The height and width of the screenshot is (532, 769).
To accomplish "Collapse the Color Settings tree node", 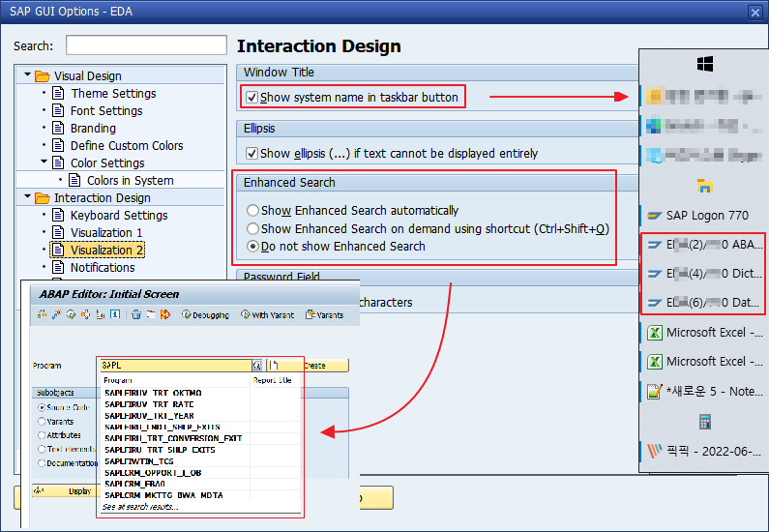I will [x=44, y=162].
